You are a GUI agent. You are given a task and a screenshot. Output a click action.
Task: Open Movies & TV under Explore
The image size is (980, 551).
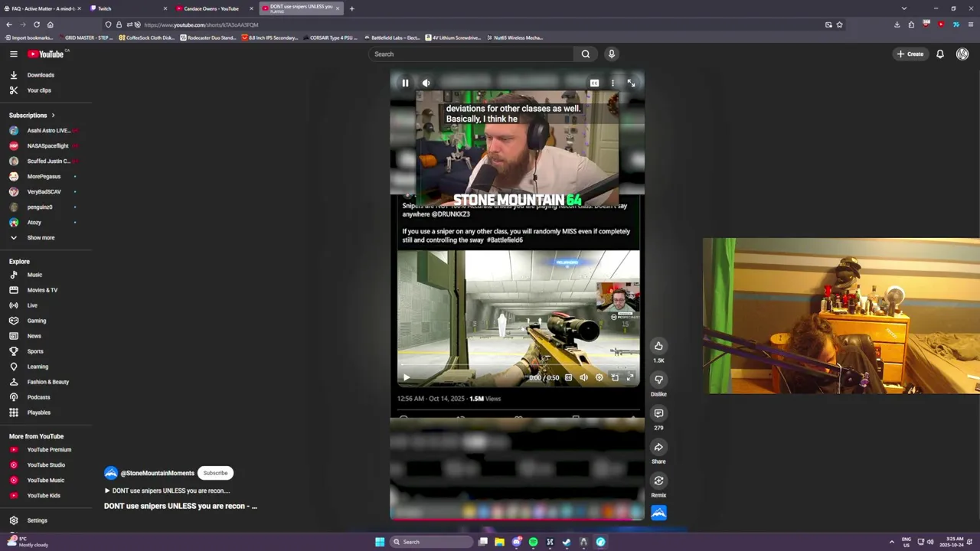pyautogui.click(x=42, y=290)
